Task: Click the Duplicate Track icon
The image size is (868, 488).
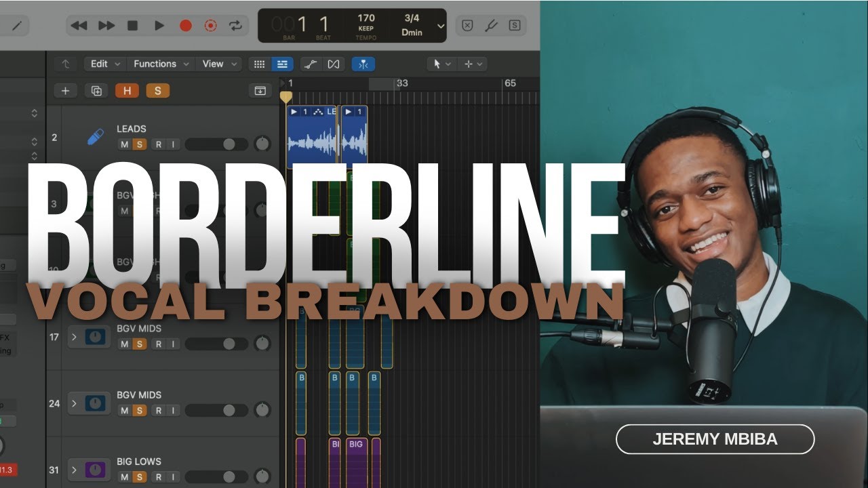Action: click(x=96, y=91)
